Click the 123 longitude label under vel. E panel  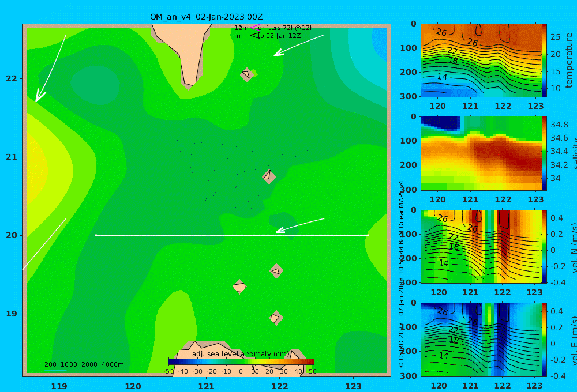pyautogui.click(x=535, y=386)
